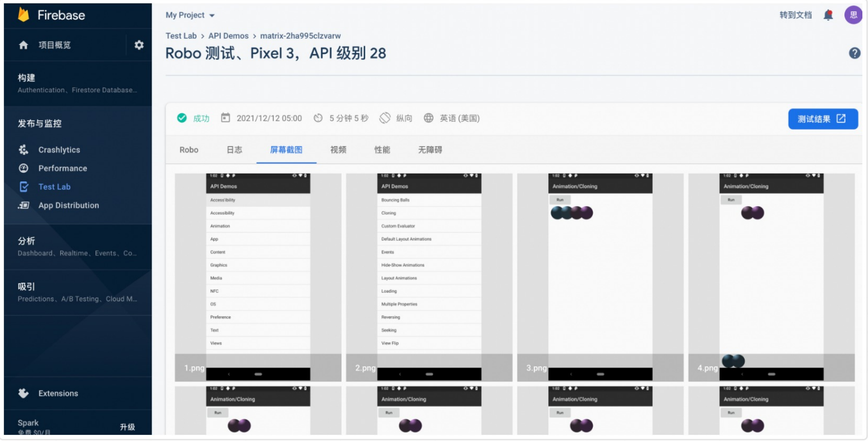868x441 pixels.
Task: Open Test Lab in sidebar
Action: [54, 187]
